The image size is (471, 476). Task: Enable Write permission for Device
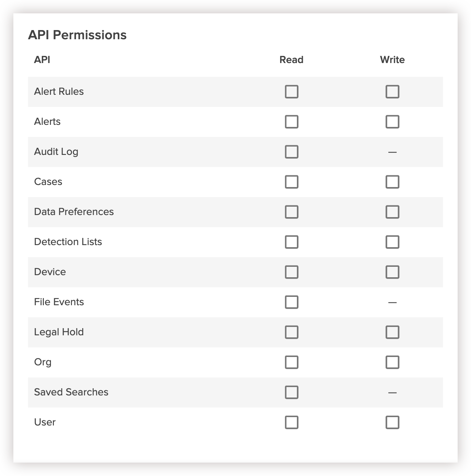click(392, 272)
